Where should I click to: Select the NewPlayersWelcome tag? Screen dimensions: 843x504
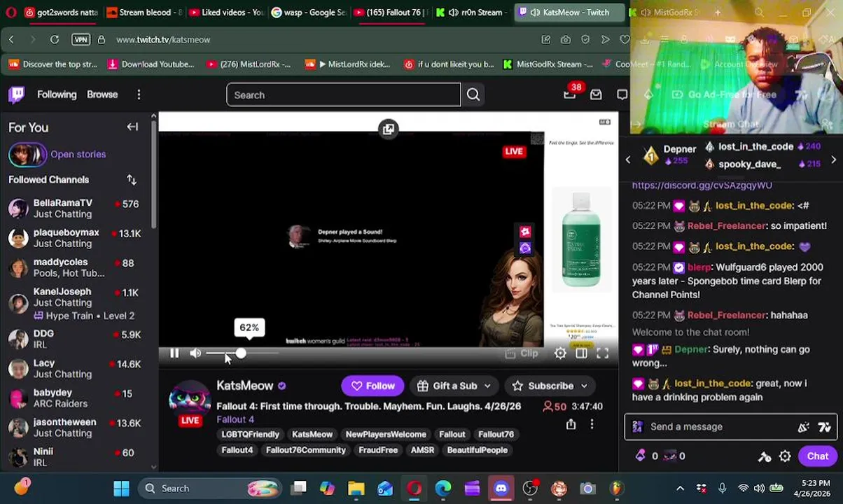(386, 434)
